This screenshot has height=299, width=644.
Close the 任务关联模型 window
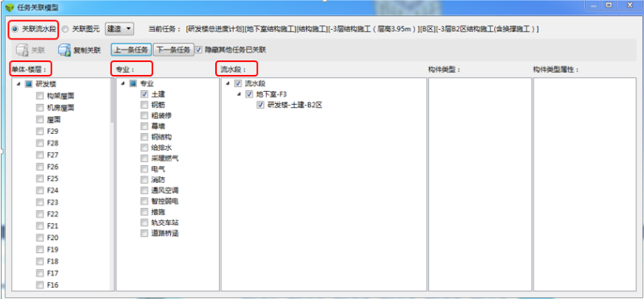[630, 5]
